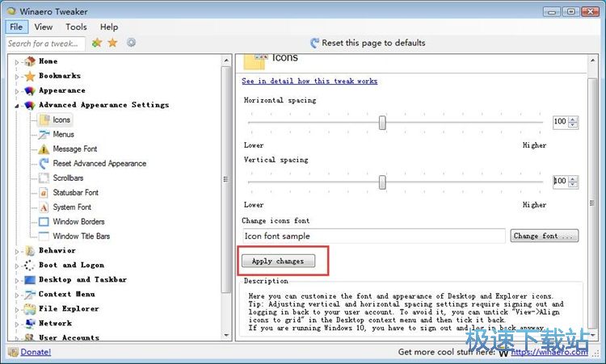Expand the File Explorer node
606x364 pixels.
pos(17,310)
